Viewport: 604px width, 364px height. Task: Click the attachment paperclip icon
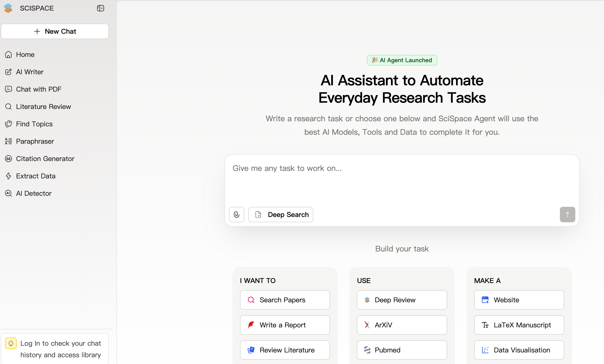(236, 215)
